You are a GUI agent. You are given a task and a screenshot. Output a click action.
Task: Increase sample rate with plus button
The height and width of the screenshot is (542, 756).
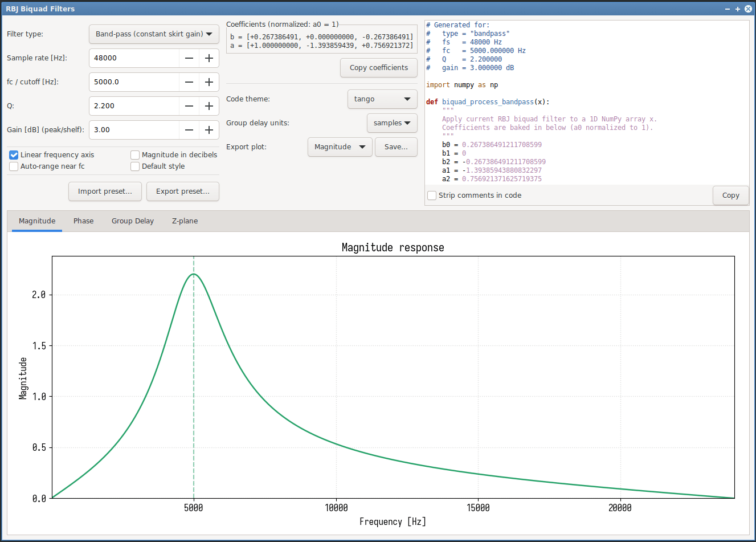click(x=209, y=58)
